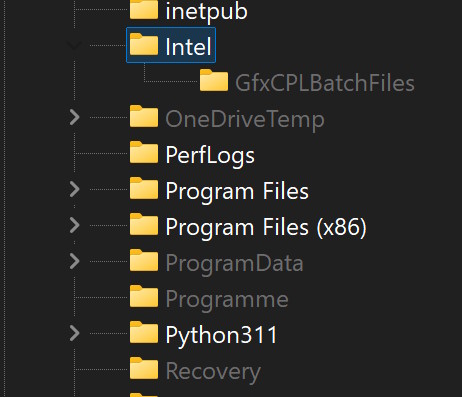Image resolution: width=462 pixels, height=397 pixels.
Task: Collapse the expanded Intel folder chevron
Action: pos(75,45)
